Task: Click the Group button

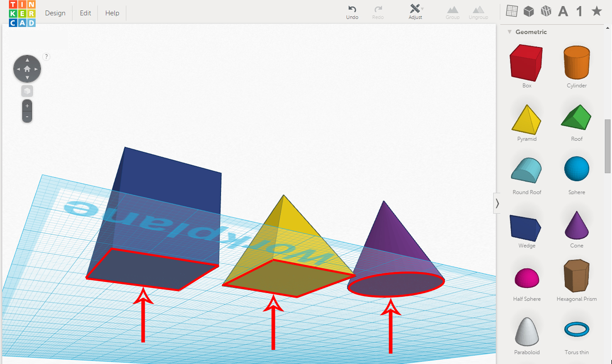Action: pyautogui.click(x=452, y=12)
